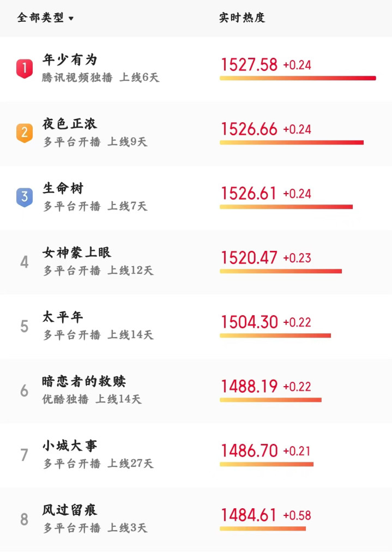Open 女神蒙上眼 details
392x553 pixels.
77,253
